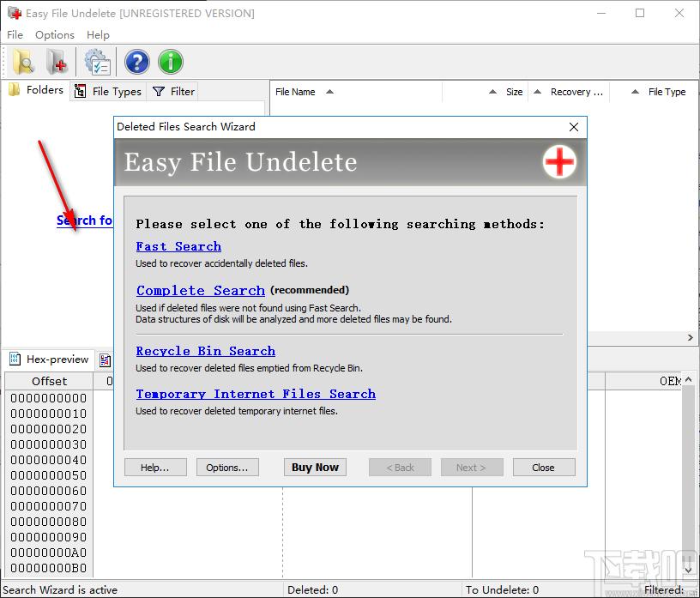Switch to the Filter tab
This screenshot has height=598, width=700.
pos(173,92)
